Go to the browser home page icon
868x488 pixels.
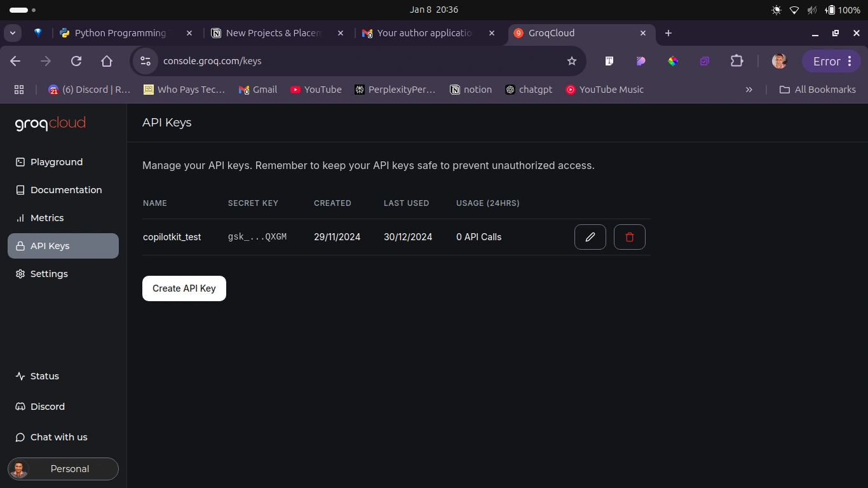[x=107, y=61]
